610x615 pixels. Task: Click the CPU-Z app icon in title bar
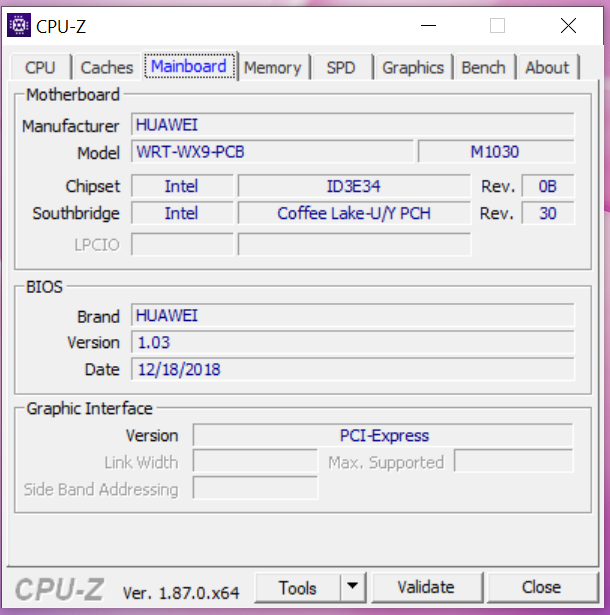pyautogui.click(x=19, y=26)
